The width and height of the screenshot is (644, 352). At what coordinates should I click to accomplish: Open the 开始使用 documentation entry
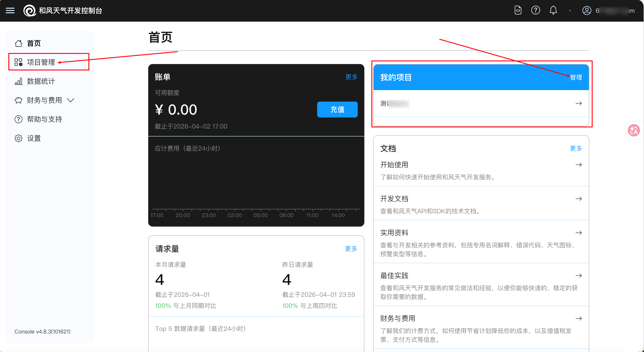(481, 170)
